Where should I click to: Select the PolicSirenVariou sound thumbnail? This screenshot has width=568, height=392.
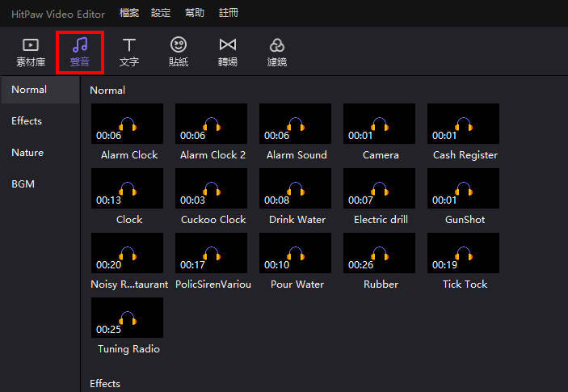(211, 253)
